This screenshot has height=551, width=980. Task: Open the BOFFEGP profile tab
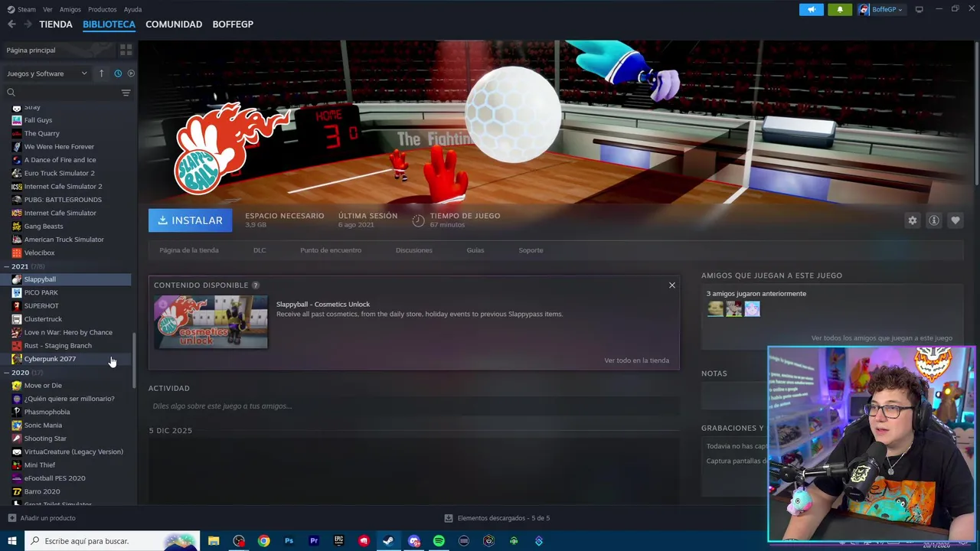coord(233,24)
